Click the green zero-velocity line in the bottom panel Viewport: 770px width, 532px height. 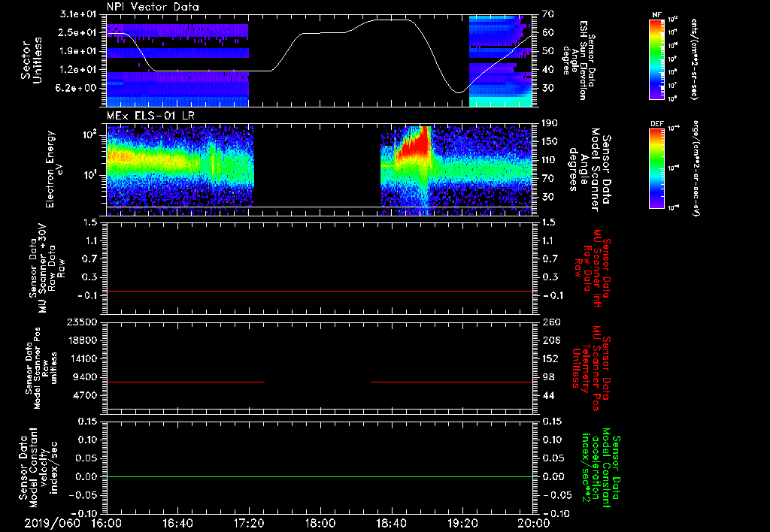(x=320, y=476)
